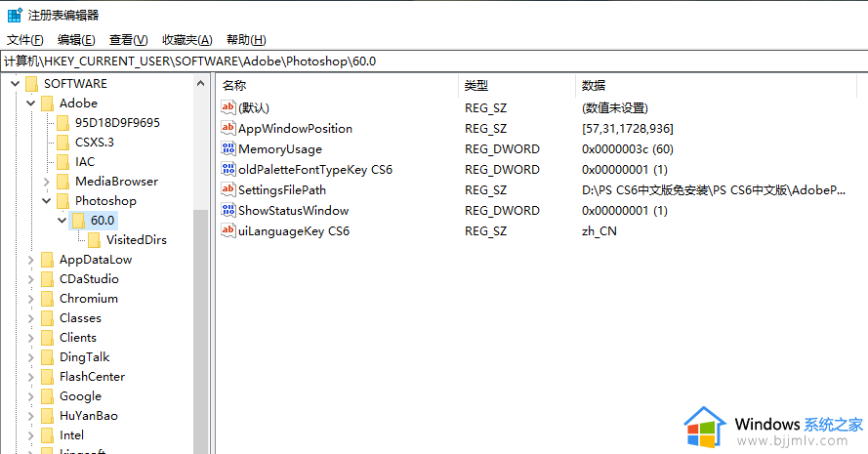868x454 pixels.
Task: Expand the Intel tree node
Action: pyautogui.click(x=31, y=435)
